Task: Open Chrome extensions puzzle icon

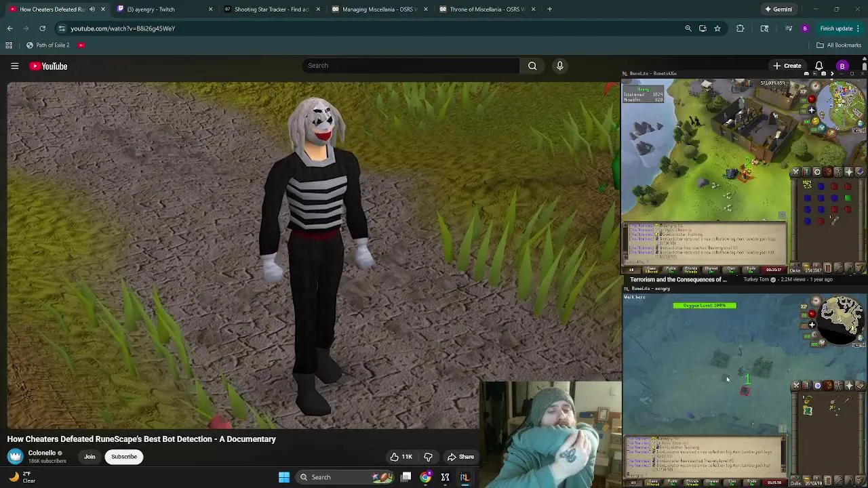Action: point(740,28)
